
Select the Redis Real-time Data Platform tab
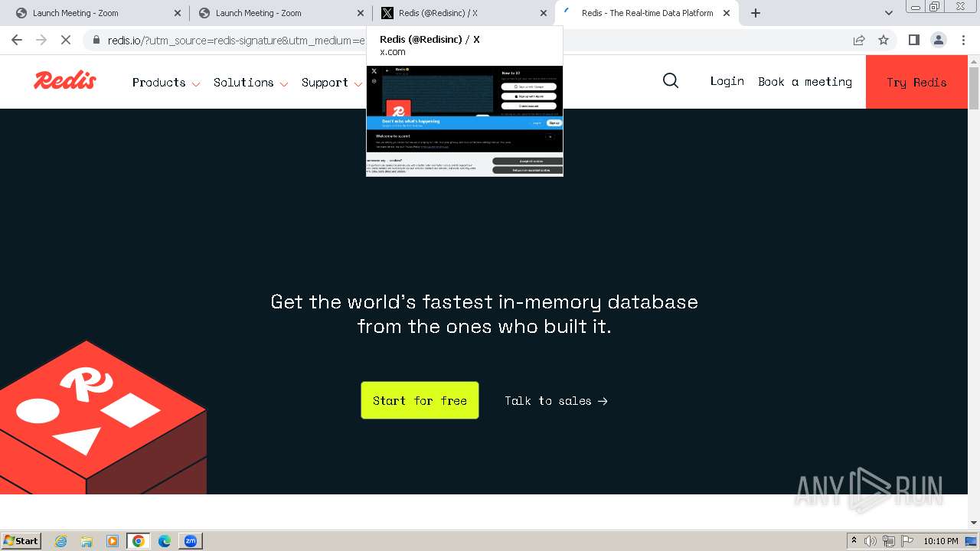tap(647, 13)
